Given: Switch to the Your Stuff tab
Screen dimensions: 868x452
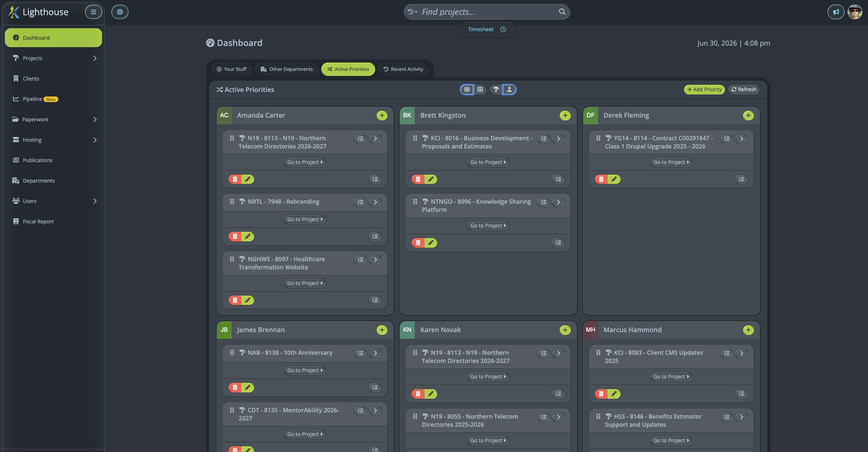Looking at the screenshot, I should coord(231,69).
